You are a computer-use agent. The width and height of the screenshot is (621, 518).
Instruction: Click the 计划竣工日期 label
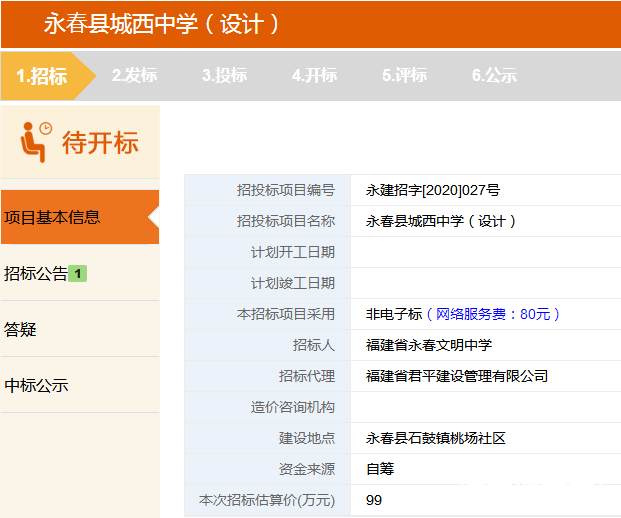coord(293,283)
